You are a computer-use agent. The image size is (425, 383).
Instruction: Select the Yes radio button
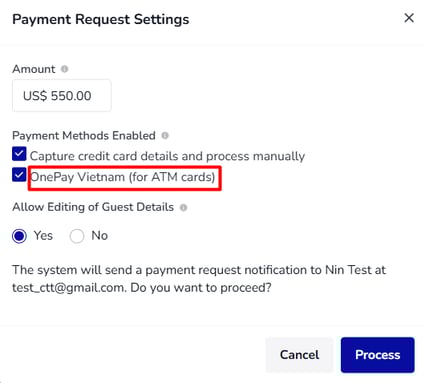click(19, 236)
